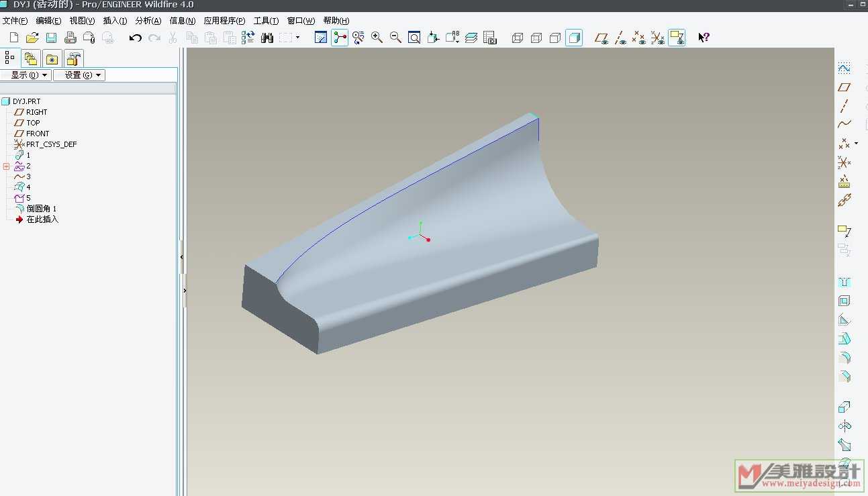
Task: Select the Sketch tool in right toolbar
Action: [x=845, y=68]
